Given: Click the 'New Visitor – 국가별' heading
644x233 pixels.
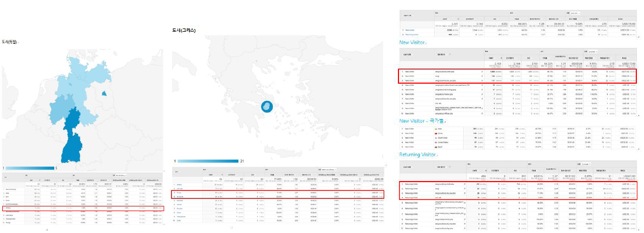Looking at the screenshot, I should click(x=421, y=121).
